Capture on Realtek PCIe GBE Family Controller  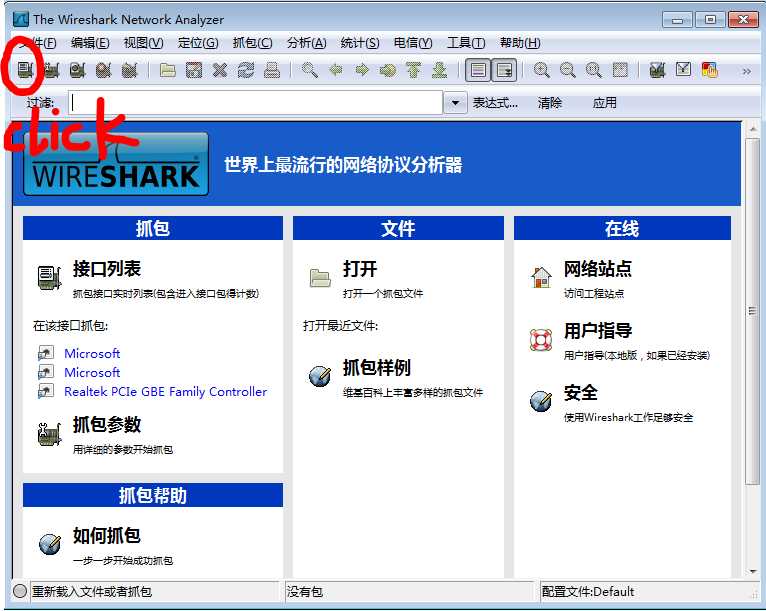pyautogui.click(x=166, y=392)
